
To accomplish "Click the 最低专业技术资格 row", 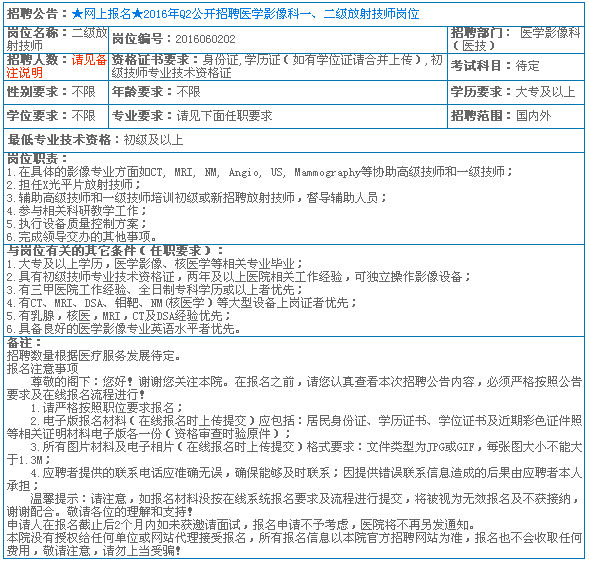I will pyautogui.click(x=294, y=140).
